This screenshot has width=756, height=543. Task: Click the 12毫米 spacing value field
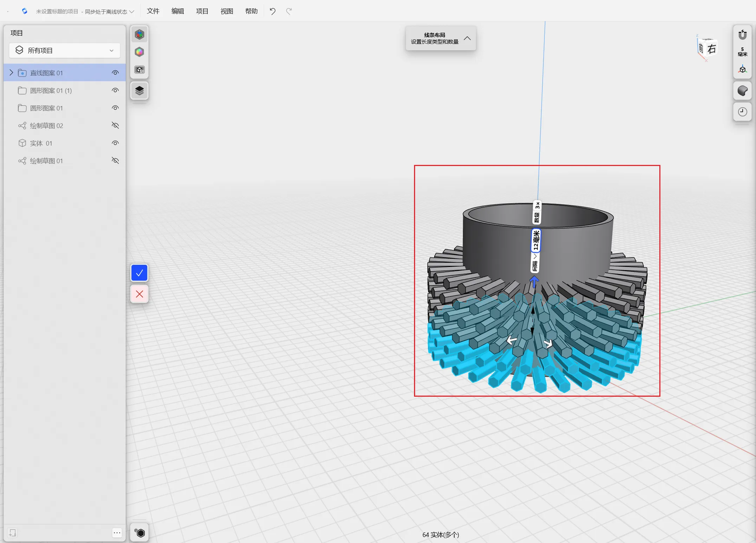pyautogui.click(x=536, y=241)
